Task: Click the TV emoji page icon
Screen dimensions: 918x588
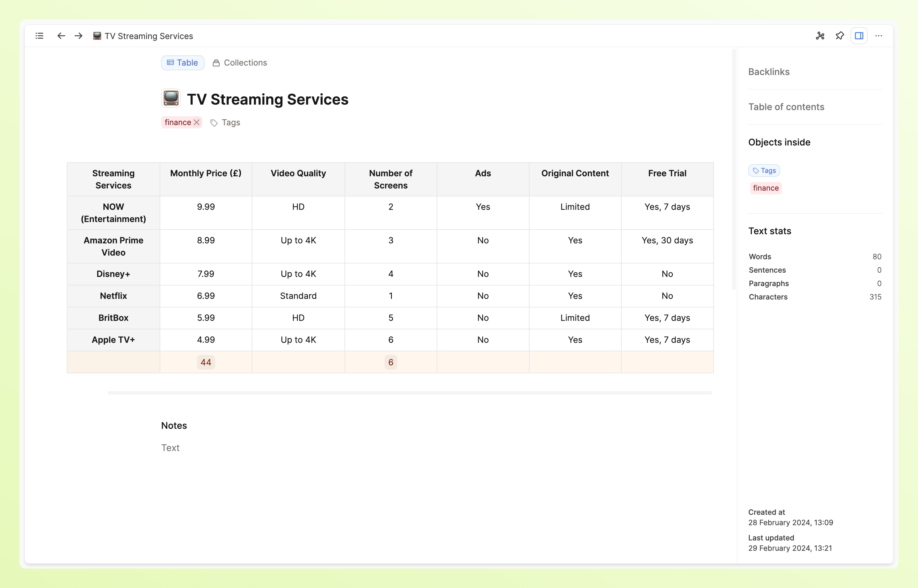Action: 171,99
